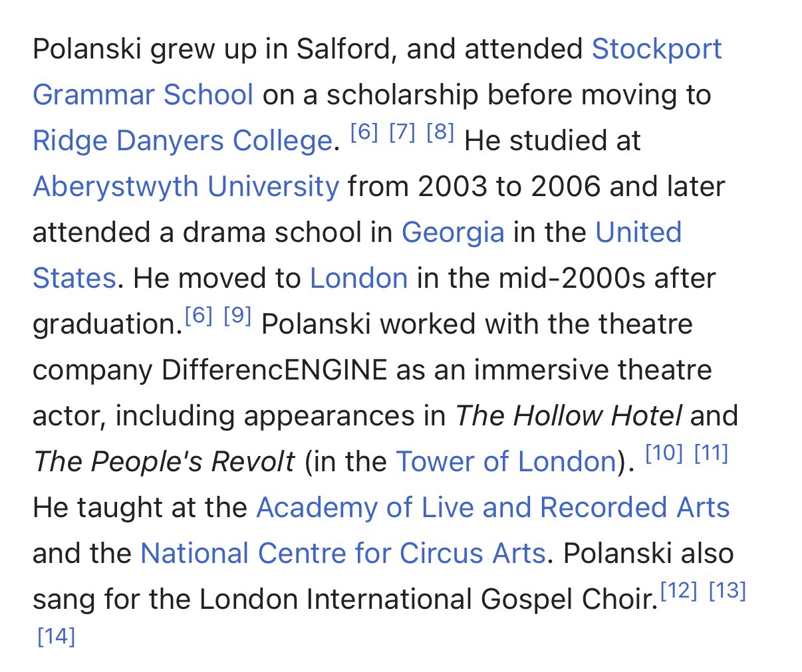
Task: Open footnote 12 reference
Action: [679, 591]
